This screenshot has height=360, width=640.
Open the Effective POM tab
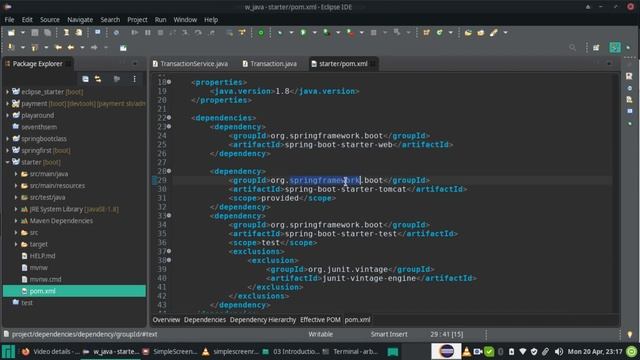pyautogui.click(x=320, y=320)
